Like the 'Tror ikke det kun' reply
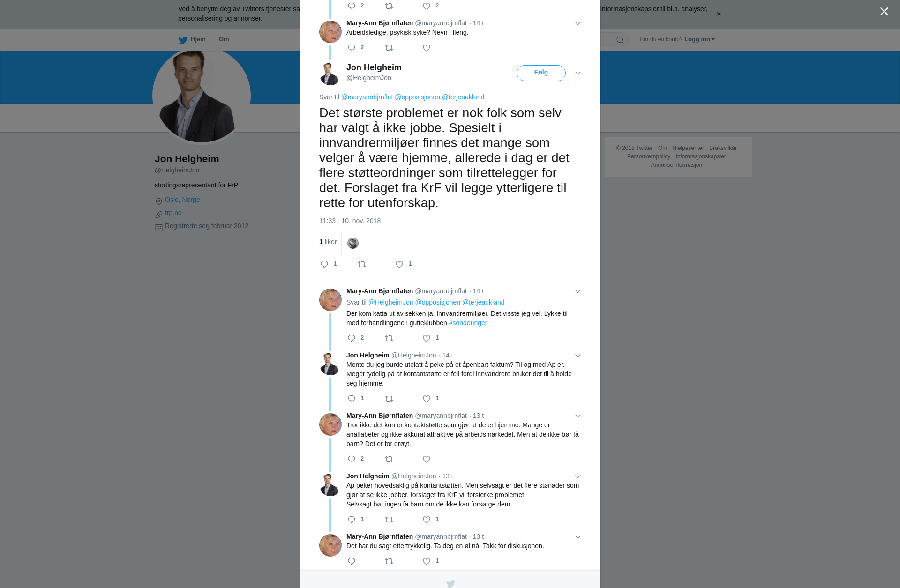 point(427,459)
